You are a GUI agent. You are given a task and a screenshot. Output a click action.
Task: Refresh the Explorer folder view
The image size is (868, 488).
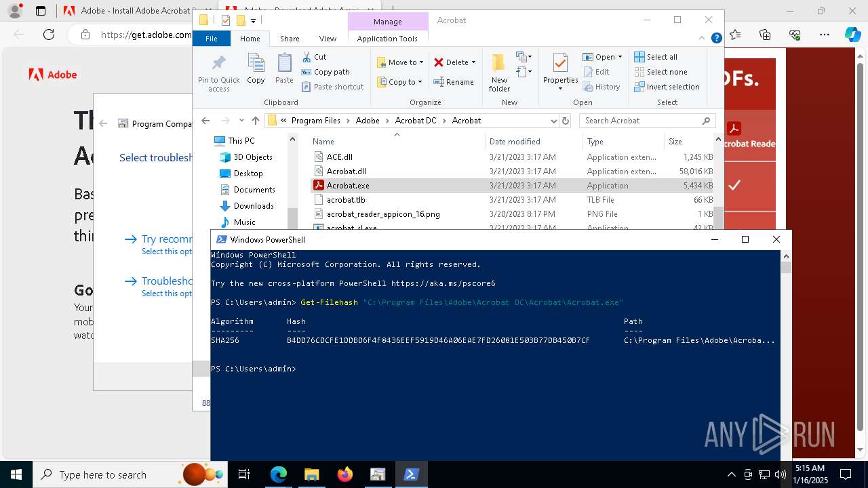pyautogui.click(x=566, y=121)
